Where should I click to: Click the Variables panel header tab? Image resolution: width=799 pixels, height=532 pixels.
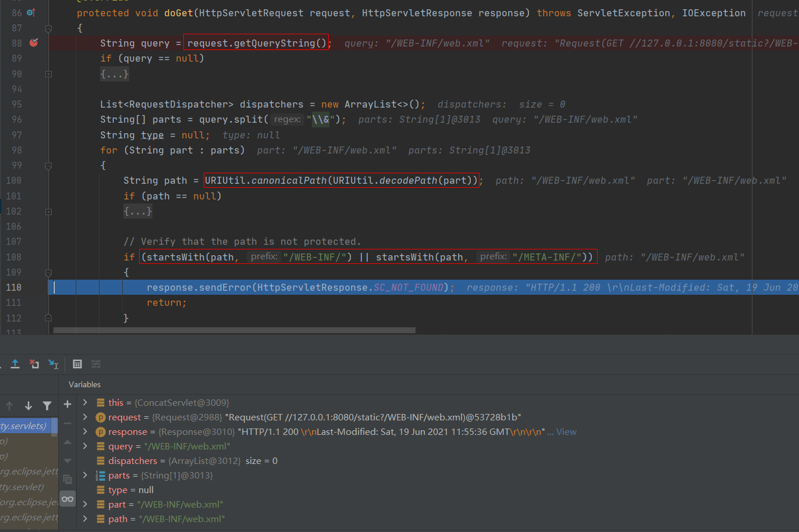[x=84, y=384]
